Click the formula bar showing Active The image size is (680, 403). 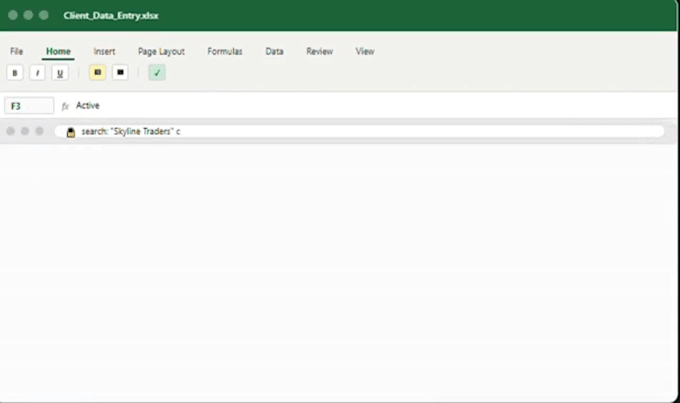pyautogui.click(x=373, y=105)
